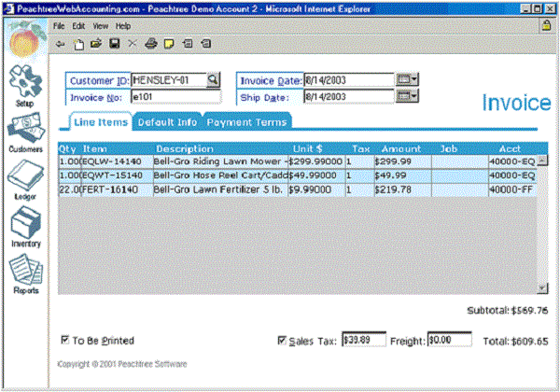The image size is (560, 392).
Task: Click the Subtotal $569.76 value
Action: pos(529,311)
